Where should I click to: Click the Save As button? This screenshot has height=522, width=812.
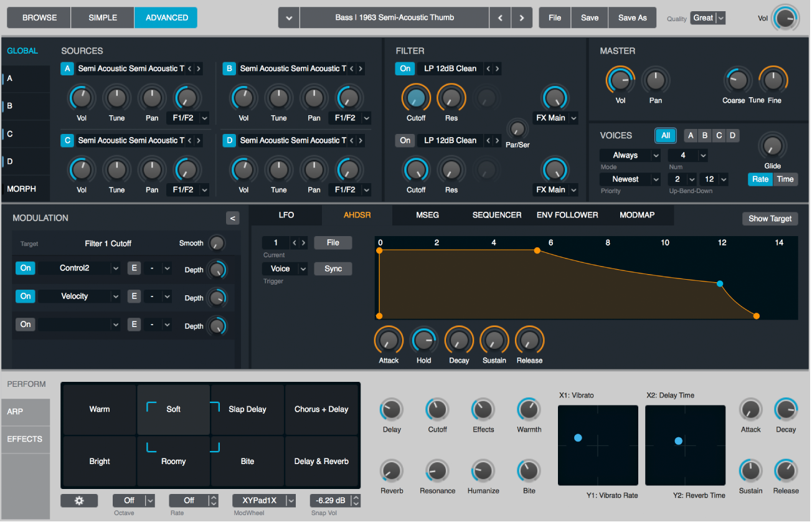point(632,17)
